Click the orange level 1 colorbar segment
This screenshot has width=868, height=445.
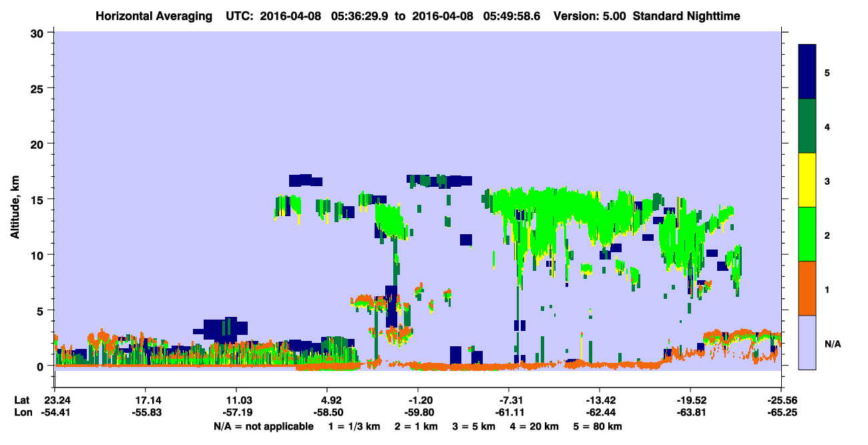click(807, 288)
